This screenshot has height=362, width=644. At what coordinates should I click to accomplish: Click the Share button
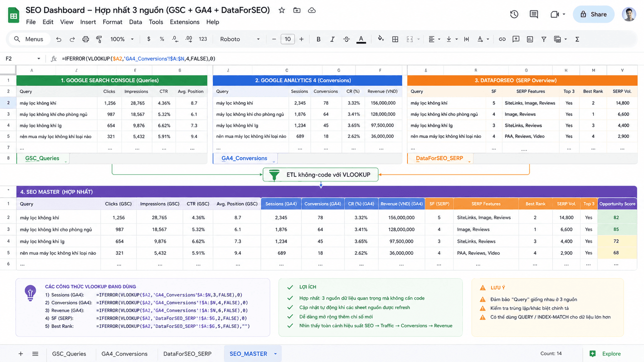click(594, 14)
